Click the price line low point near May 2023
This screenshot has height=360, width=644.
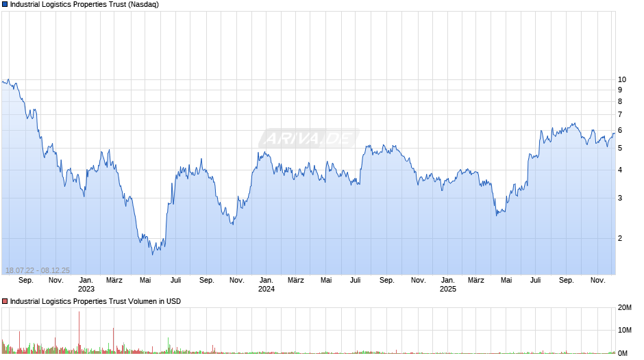152,255
